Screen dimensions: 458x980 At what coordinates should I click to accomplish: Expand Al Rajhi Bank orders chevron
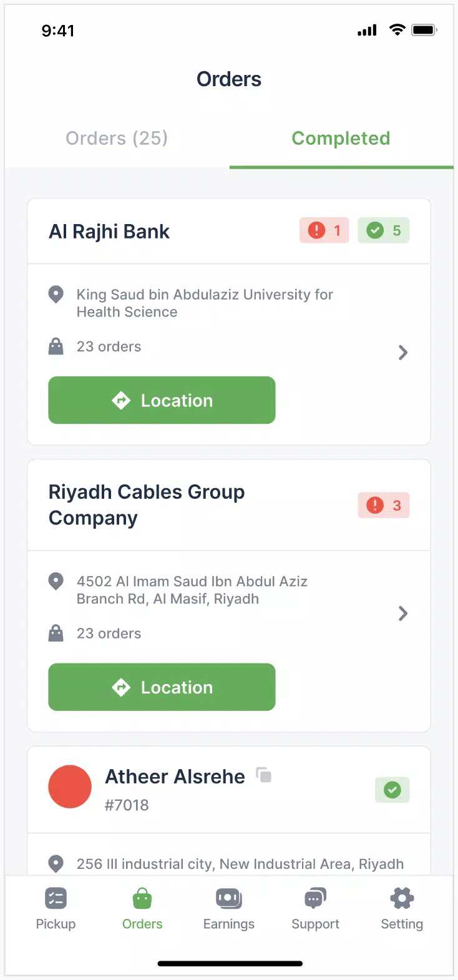click(x=403, y=353)
